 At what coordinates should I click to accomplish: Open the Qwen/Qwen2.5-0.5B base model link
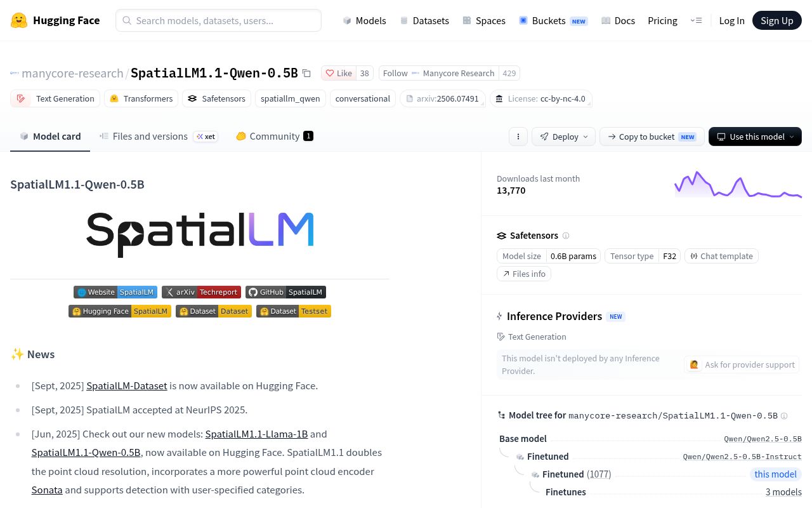point(763,439)
